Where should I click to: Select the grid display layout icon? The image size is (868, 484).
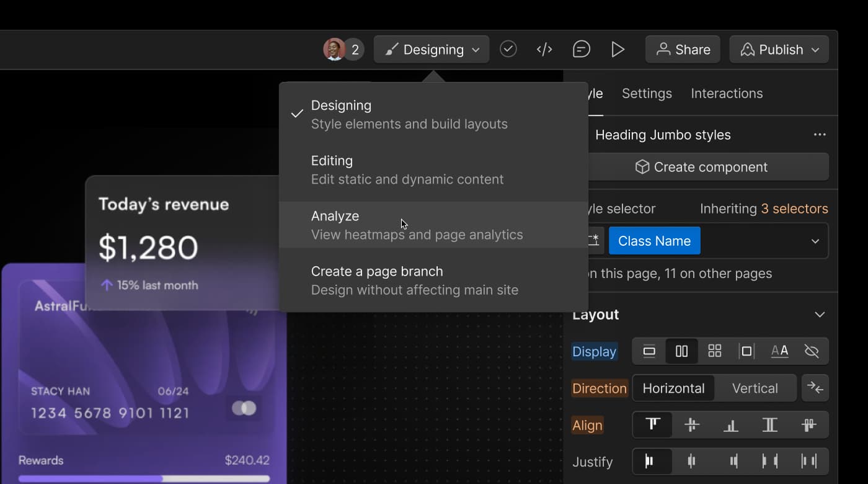tap(714, 351)
